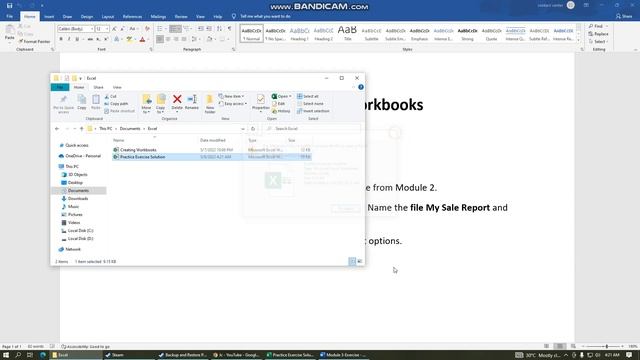The image size is (640, 360).
Task: Click Clear All Formatting icon in Word
Action: coord(147,29)
